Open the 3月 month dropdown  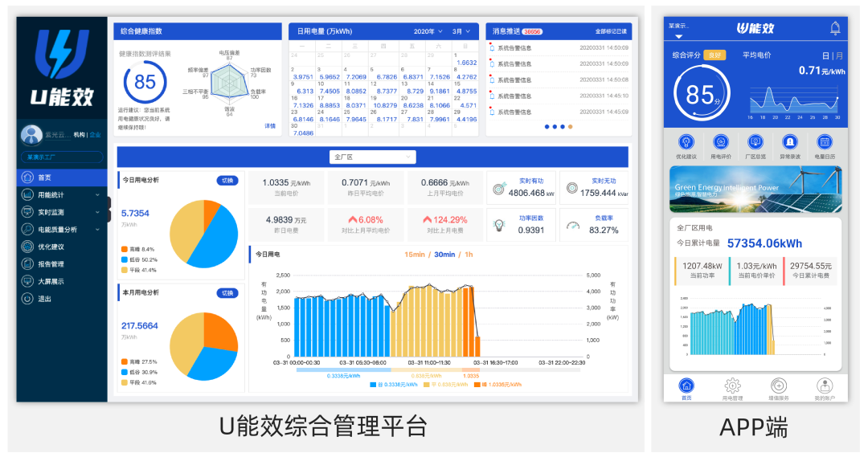click(x=461, y=31)
